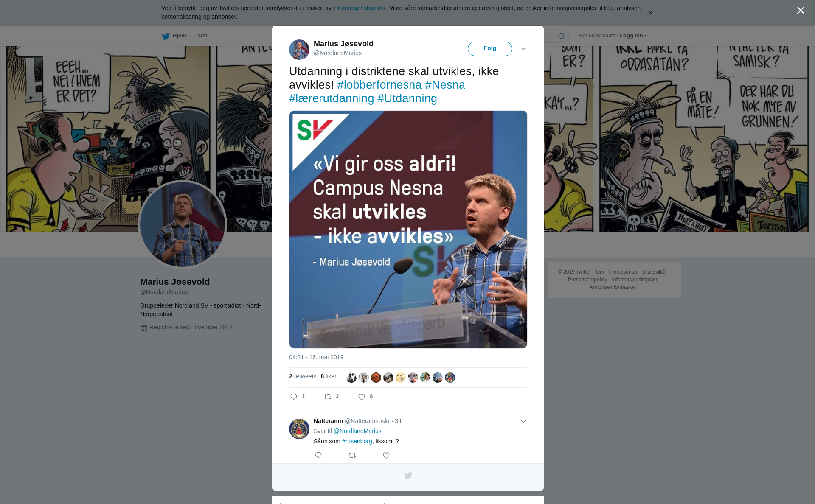The width and height of the screenshot is (815, 504).
Task: Open the informasjonskapsler link in the banner
Action: coord(359,8)
